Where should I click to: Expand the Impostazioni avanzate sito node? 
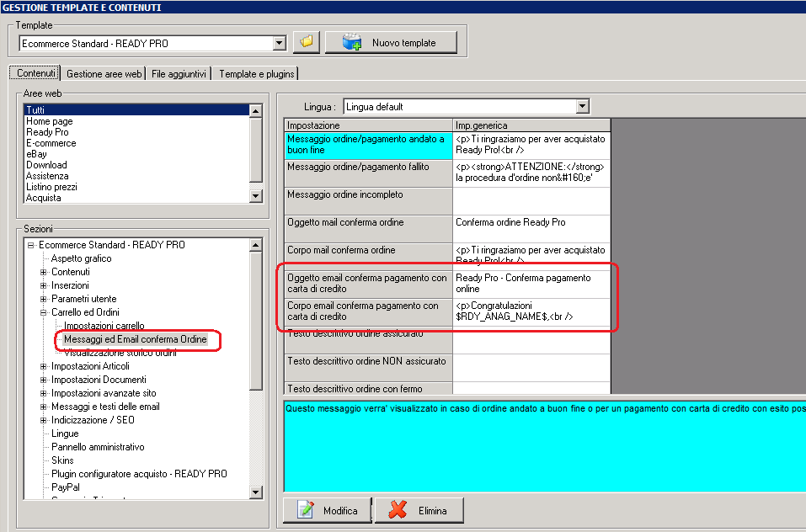click(44, 393)
